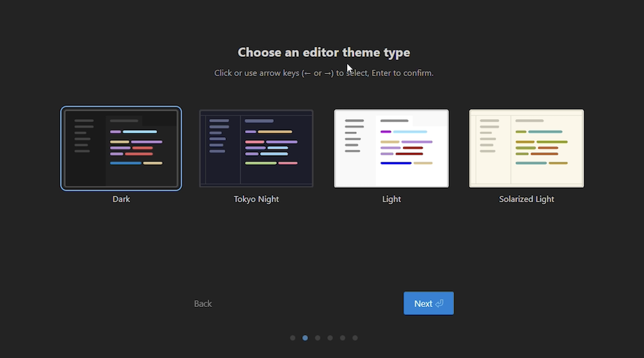The height and width of the screenshot is (358, 644).
Task: Jump to the first onboarding step dot
Action: [292, 337]
